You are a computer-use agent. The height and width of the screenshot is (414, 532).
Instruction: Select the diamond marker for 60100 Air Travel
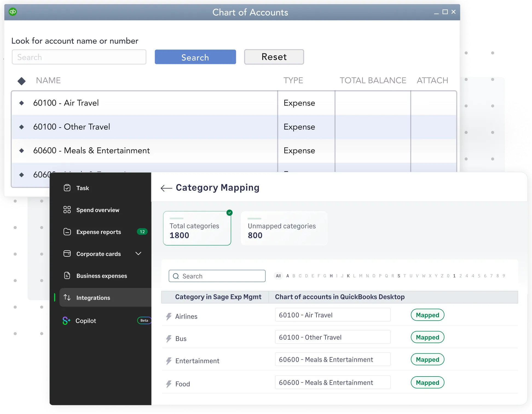[x=22, y=103]
